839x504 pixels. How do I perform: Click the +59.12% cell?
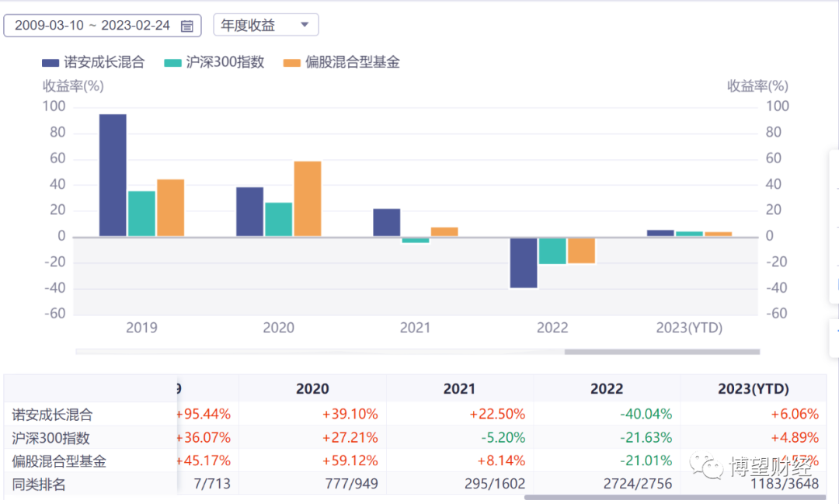pos(350,461)
